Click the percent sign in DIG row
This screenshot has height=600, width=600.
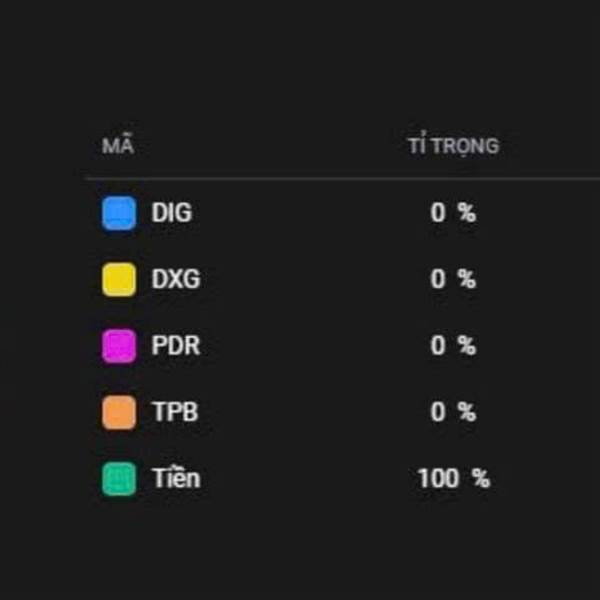click(x=467, y=213)
